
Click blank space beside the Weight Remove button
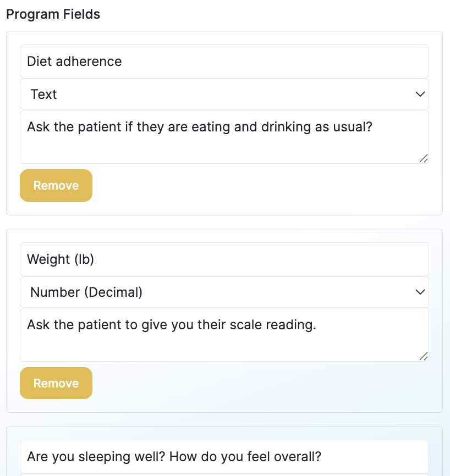(x=248, y=384)
